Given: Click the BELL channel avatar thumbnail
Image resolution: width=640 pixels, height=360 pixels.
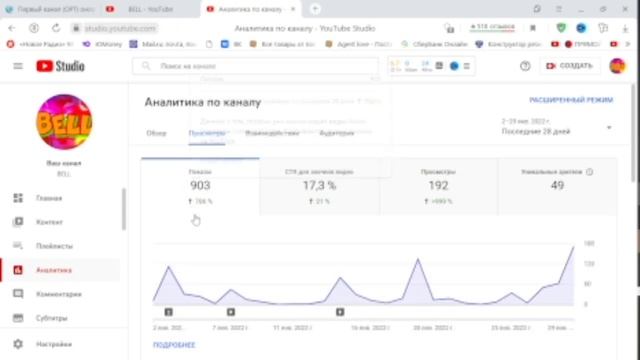Looking at the screenshot, I should [x=64, y=122].
